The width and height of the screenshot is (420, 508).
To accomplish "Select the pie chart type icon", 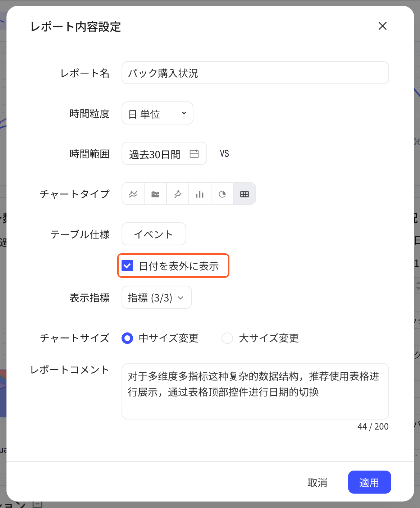I will (x=222, y=194).
